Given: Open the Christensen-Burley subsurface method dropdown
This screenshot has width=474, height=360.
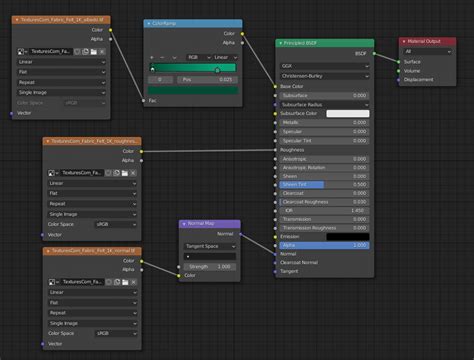Looking at the screenshot, I should 324,76.
